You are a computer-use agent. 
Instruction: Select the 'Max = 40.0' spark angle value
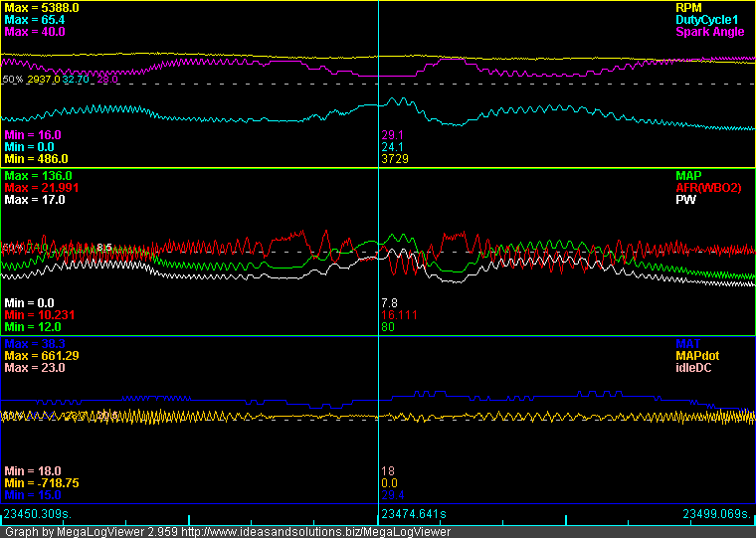coord(35,32)
